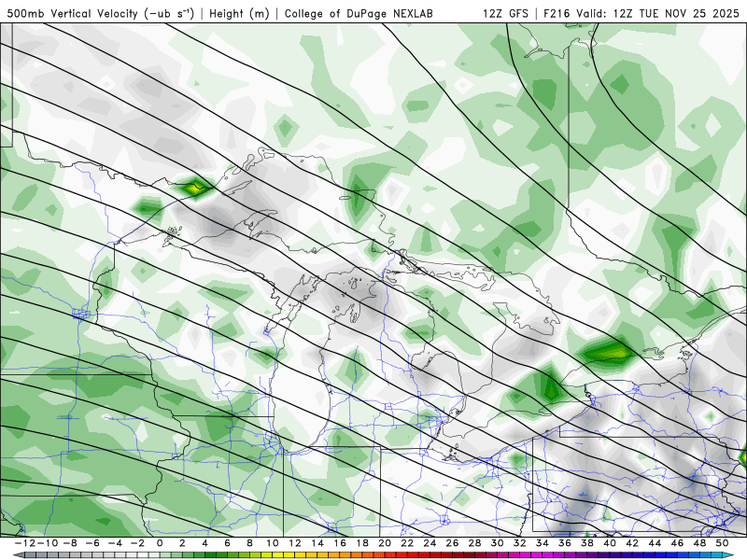This screenshot has height=560, width=747.
Task: Click the 12 value on color scale
Action: pos(295,543)
